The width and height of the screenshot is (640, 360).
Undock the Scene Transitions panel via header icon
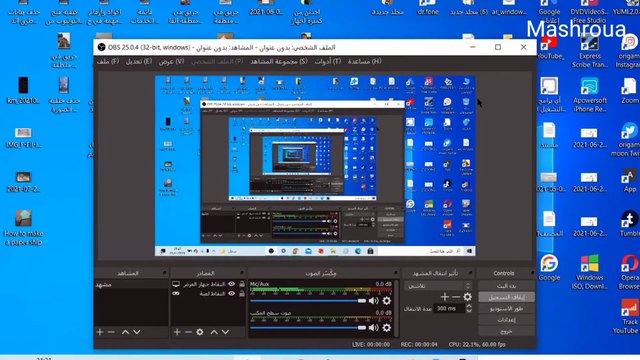(470, 273)
